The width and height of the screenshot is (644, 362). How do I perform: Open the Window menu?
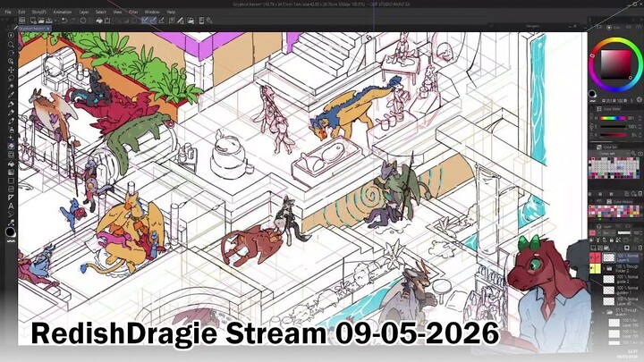click(152, 12)
